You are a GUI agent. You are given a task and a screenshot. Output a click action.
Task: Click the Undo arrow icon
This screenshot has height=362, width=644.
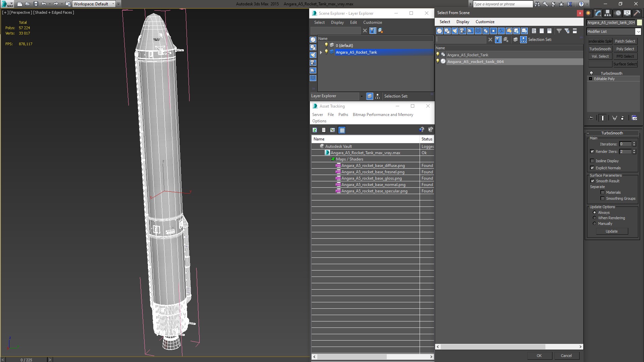44,4
